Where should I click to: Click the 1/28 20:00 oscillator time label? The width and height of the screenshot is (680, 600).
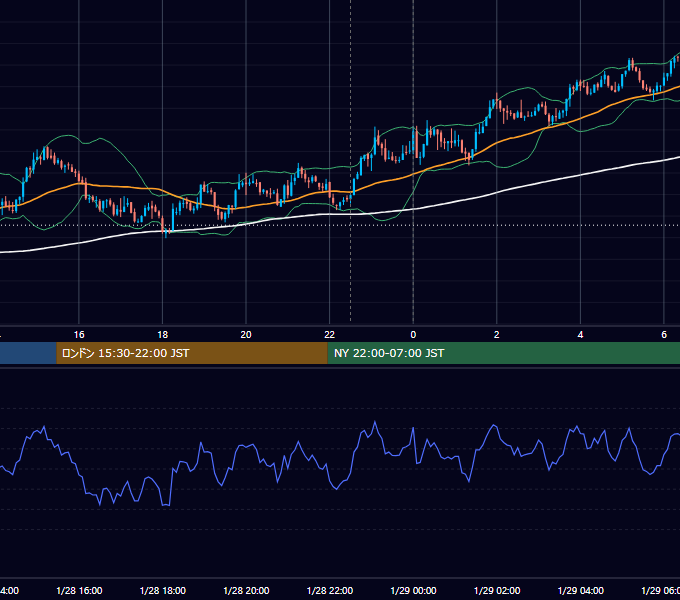coord(246,590)
